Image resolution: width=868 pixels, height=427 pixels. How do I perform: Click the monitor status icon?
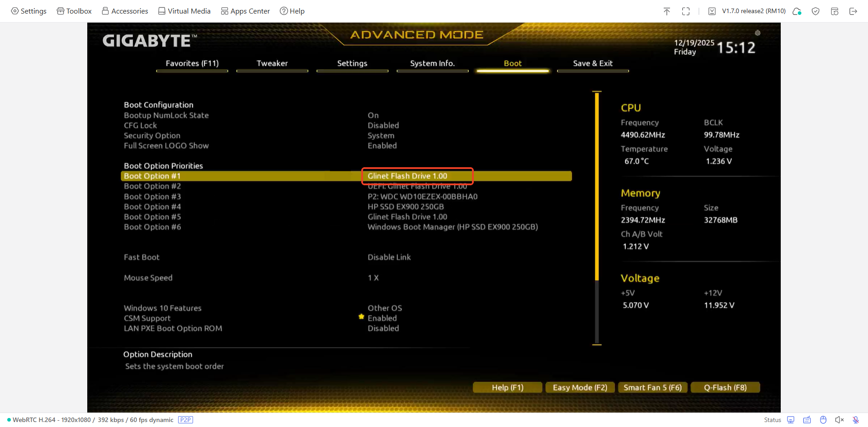791,420
